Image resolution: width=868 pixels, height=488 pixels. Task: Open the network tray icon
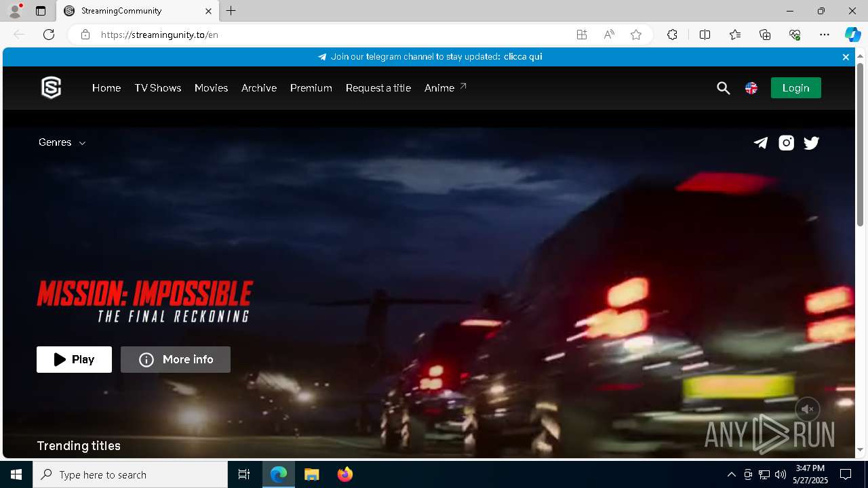point(764,474)
